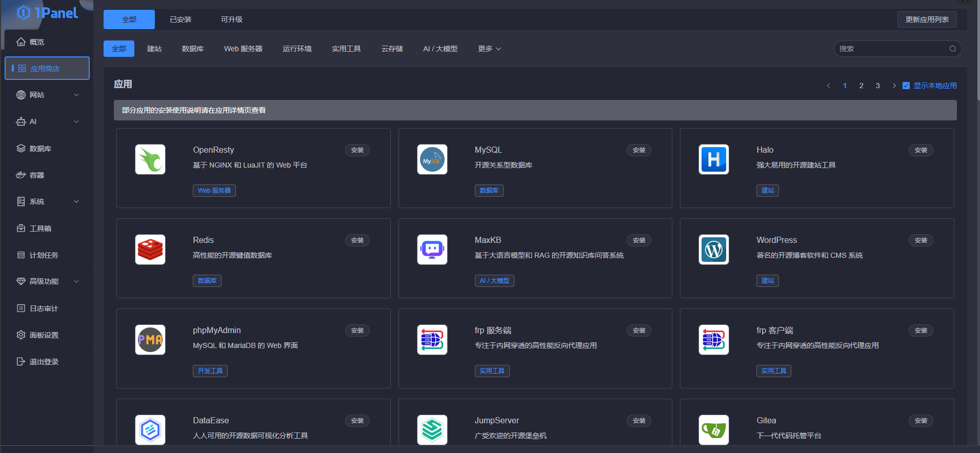
Task: Click the Halo app icon
Action: [714, 159]
